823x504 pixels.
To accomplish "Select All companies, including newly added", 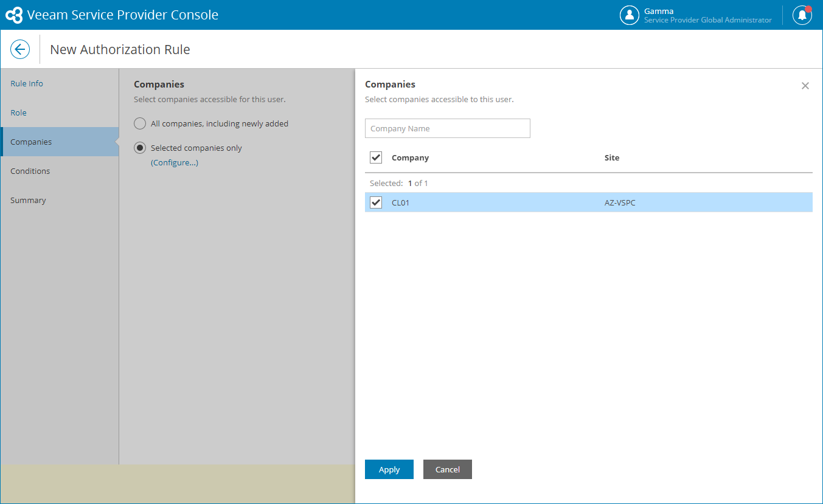I will pyautogui.click(x=140, y=123).
